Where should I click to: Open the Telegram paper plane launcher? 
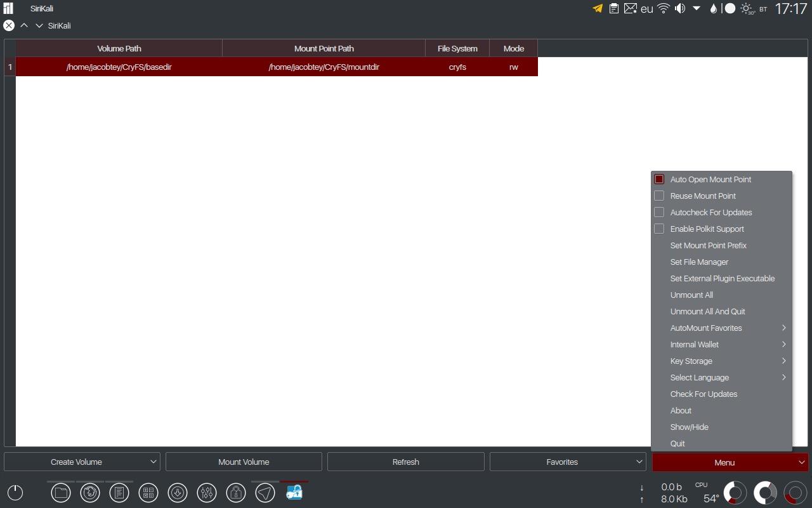pos(265,493)
